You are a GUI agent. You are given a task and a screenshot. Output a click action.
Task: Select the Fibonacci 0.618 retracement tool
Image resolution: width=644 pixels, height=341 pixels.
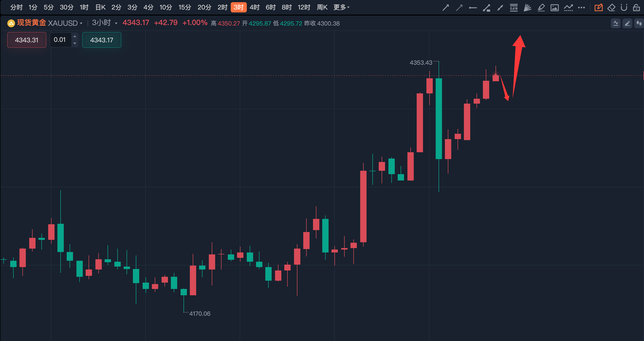coord(514,8)
